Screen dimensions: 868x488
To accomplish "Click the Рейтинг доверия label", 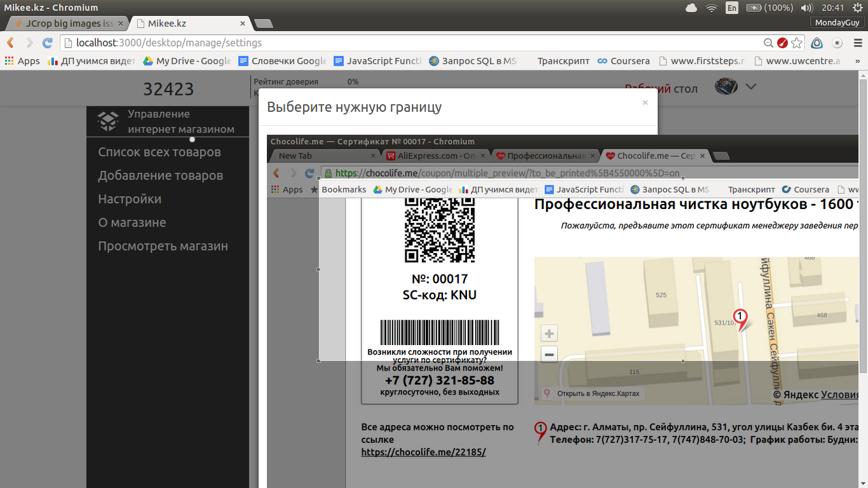I will click(x=286, y=82).
